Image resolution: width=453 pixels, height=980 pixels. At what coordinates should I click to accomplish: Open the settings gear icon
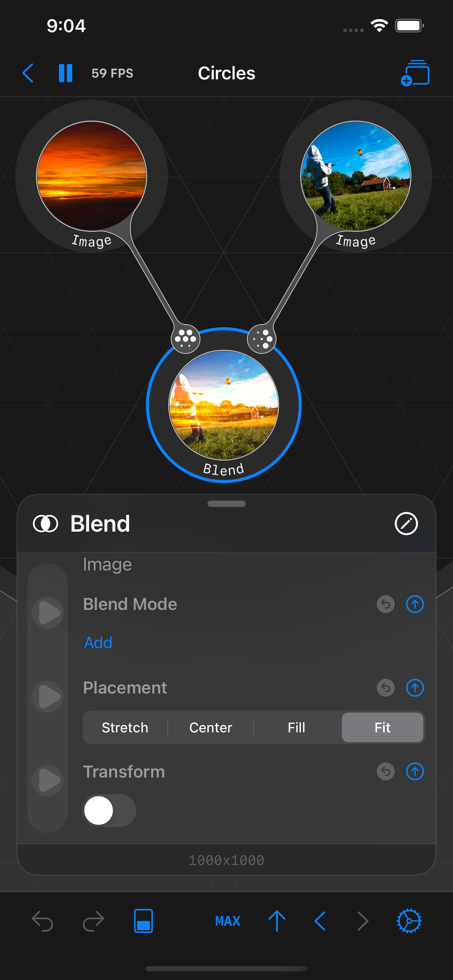(x=409, y=921)
